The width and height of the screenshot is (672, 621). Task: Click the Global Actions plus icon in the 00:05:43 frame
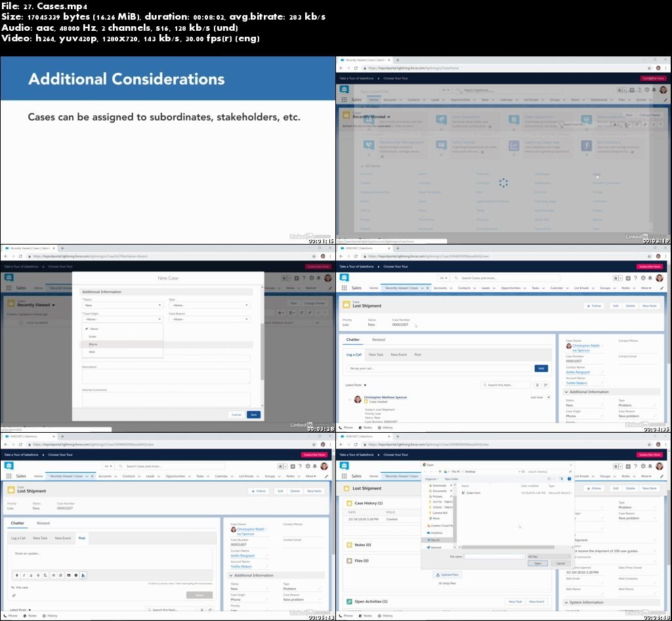pos(293,466)
